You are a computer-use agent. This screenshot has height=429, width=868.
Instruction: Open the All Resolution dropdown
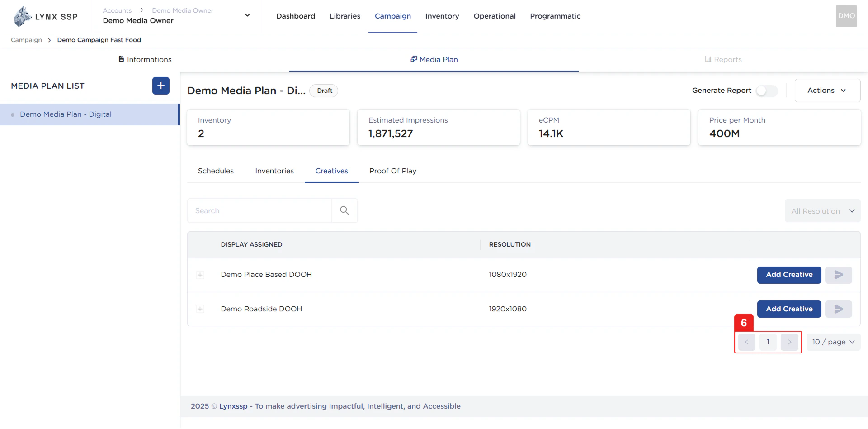coord(822,210)
